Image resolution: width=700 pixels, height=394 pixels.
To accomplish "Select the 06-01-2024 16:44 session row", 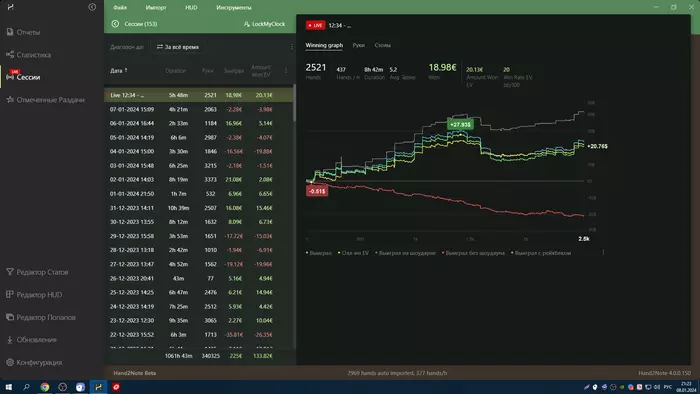I will click(199, 123).
